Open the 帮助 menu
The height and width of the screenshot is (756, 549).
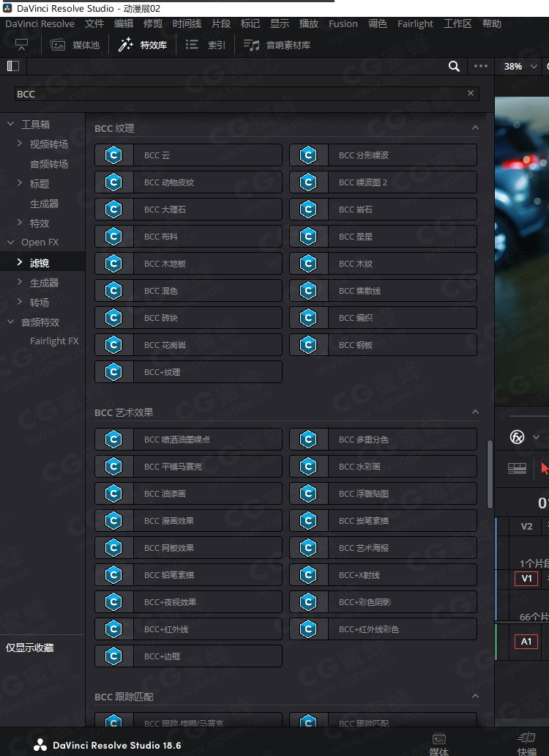[492, 23]
